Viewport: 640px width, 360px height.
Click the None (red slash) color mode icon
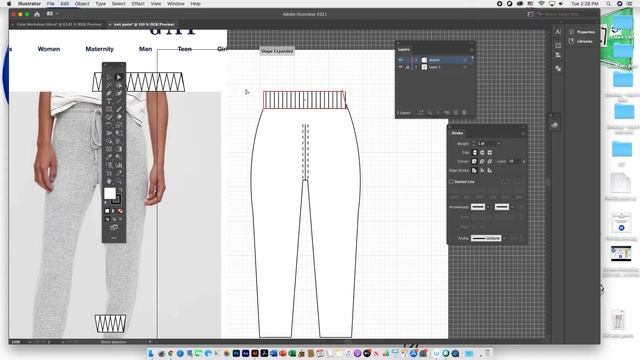(120, 211)
